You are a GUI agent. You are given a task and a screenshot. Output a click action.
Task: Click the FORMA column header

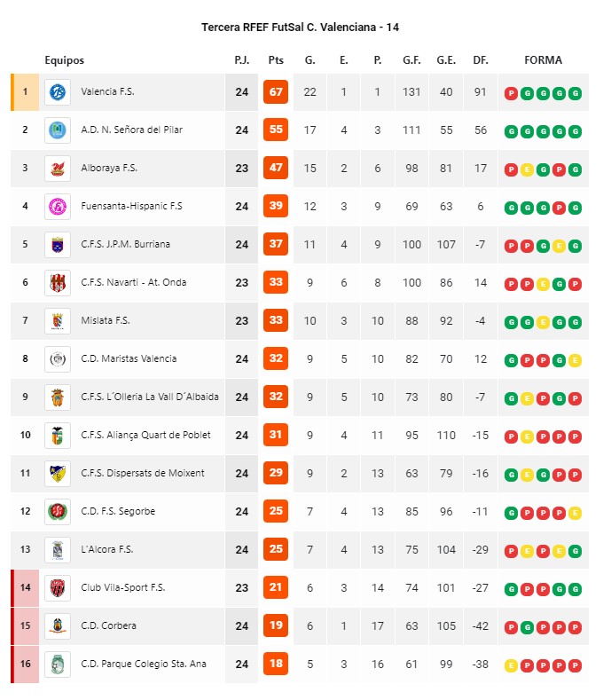544,60
